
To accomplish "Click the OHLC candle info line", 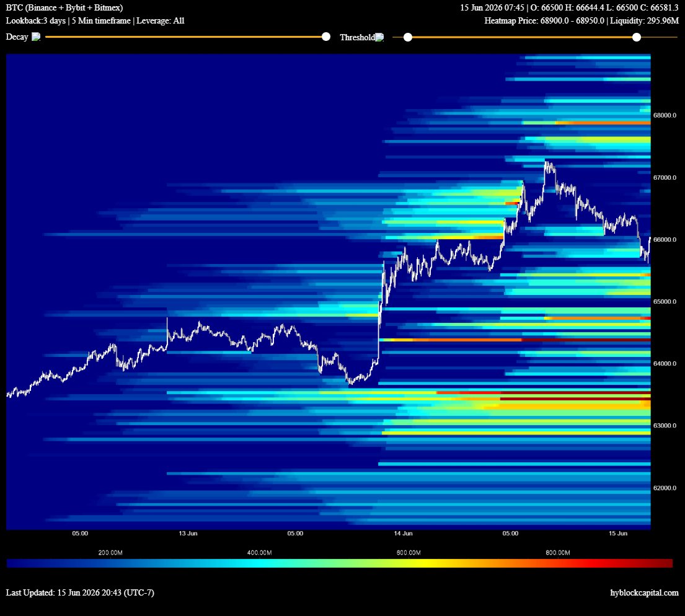I will click(569, 7).
